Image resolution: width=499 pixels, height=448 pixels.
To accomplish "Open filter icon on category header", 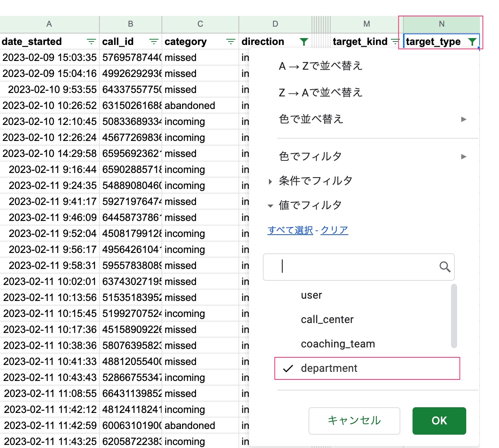I will pos(231,42).
